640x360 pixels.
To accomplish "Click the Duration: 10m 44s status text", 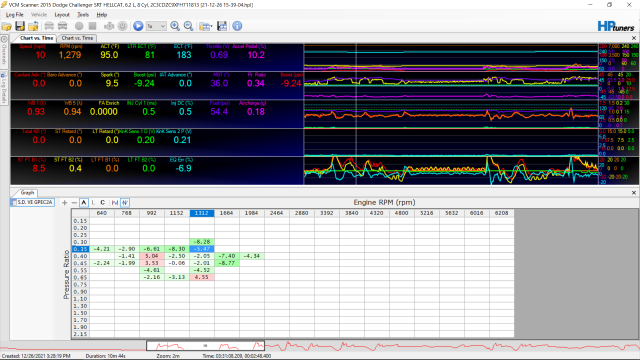I will tap(106, 356).
